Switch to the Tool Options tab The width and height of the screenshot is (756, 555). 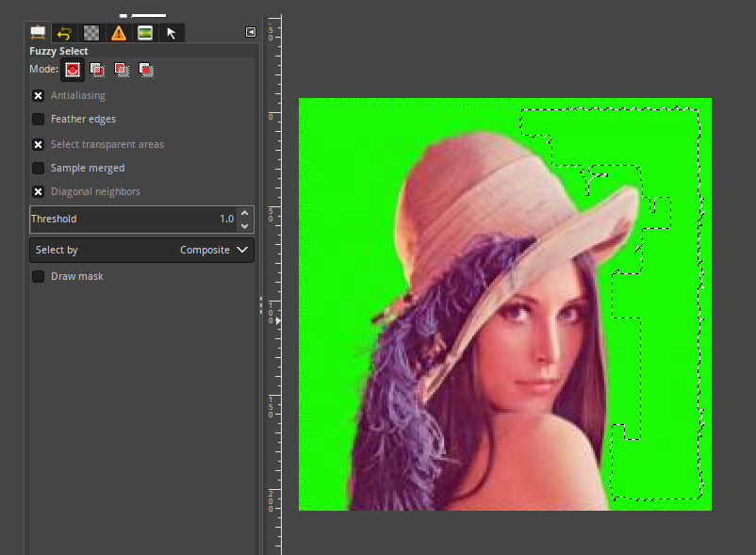(39, 33)
